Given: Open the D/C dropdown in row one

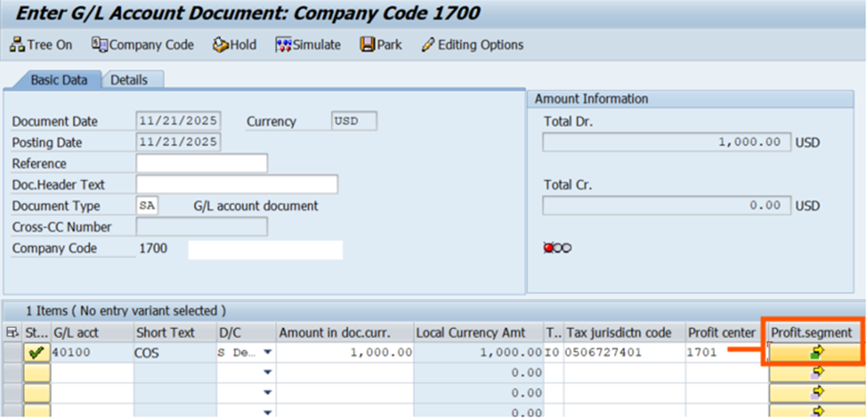Looking at the screenshot, I should click(x=266, y=352).
